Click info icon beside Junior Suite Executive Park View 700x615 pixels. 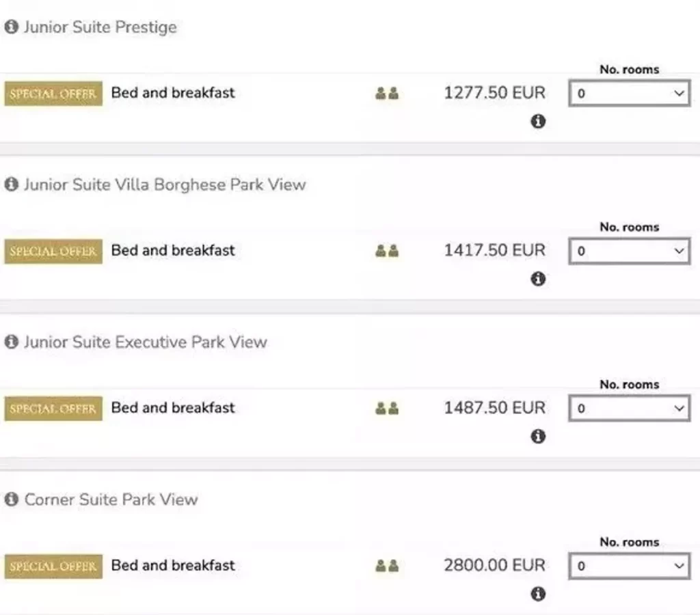[x=12, y=342]
